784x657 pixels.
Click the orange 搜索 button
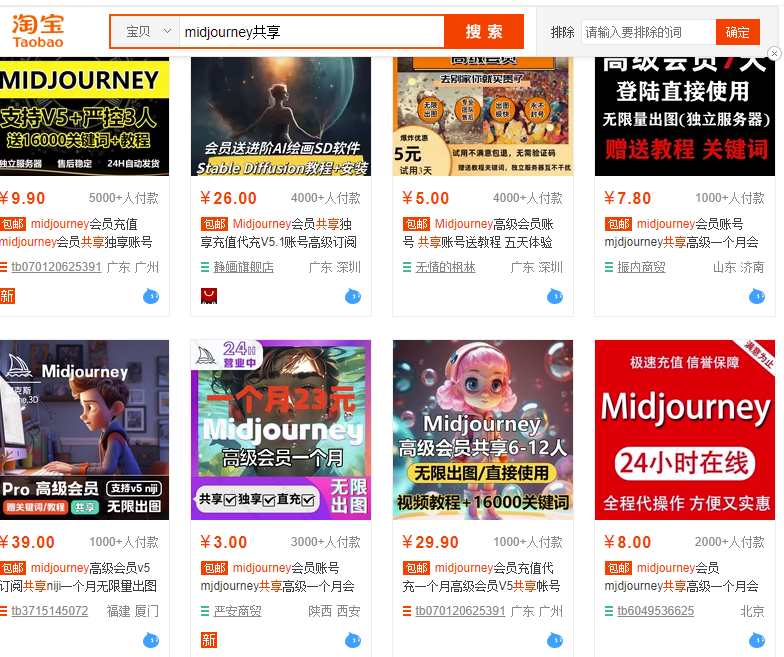click(x=484, y=32)
